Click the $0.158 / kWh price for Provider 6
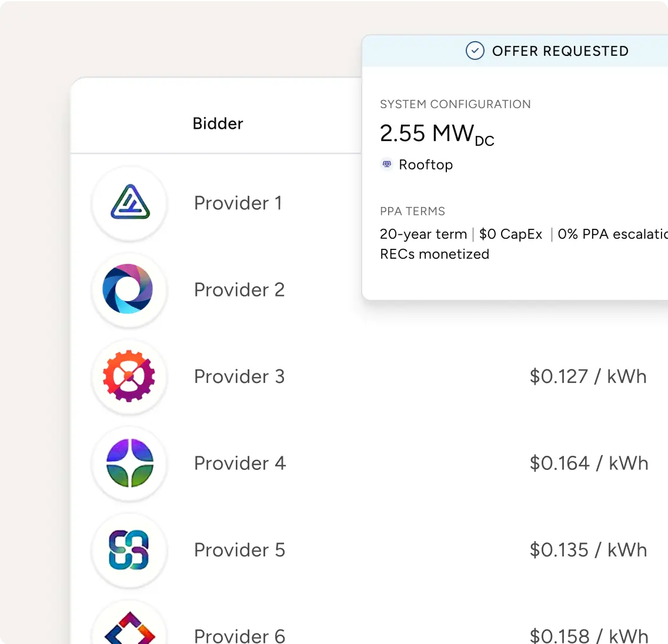This screenshot has height=644, width=668. point(588,635)
